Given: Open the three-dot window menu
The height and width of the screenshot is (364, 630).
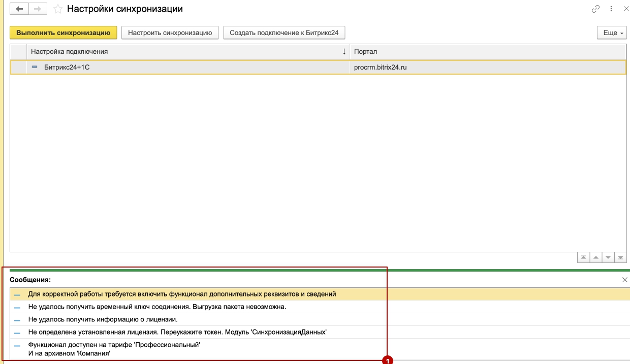Looking at the screenshot, I should pos(611,9).
